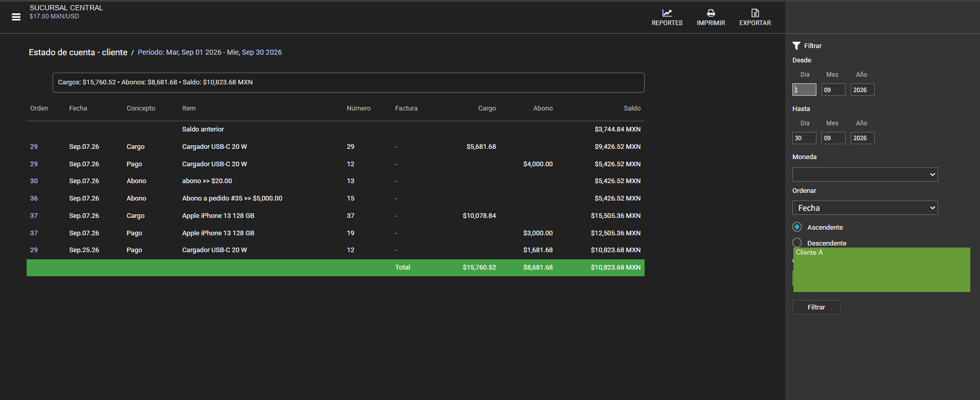This screenshot has height=400, width=980.
Task: Select the Ascendente radio option
Action: pos(797,227)
